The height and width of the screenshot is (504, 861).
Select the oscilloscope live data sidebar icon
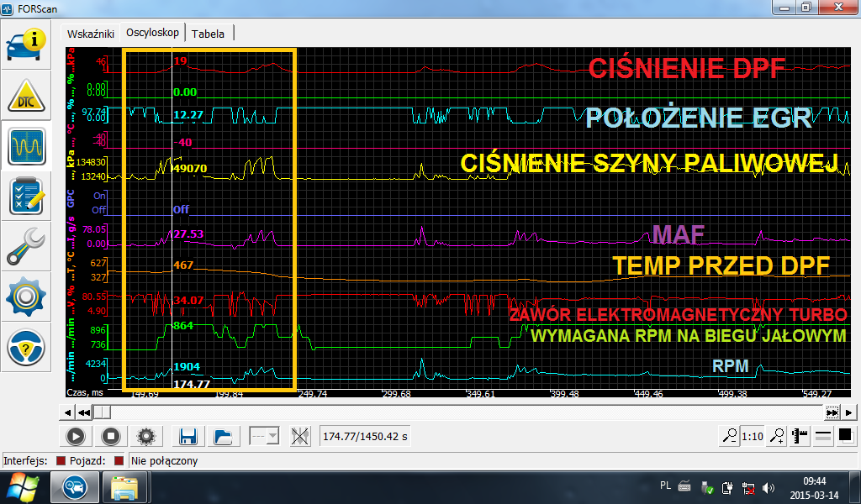tap(26, 146)
